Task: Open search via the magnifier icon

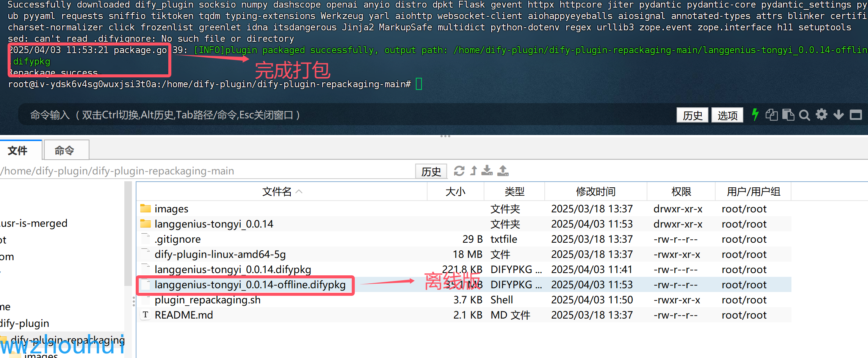Action: click(x=805, y=115)
